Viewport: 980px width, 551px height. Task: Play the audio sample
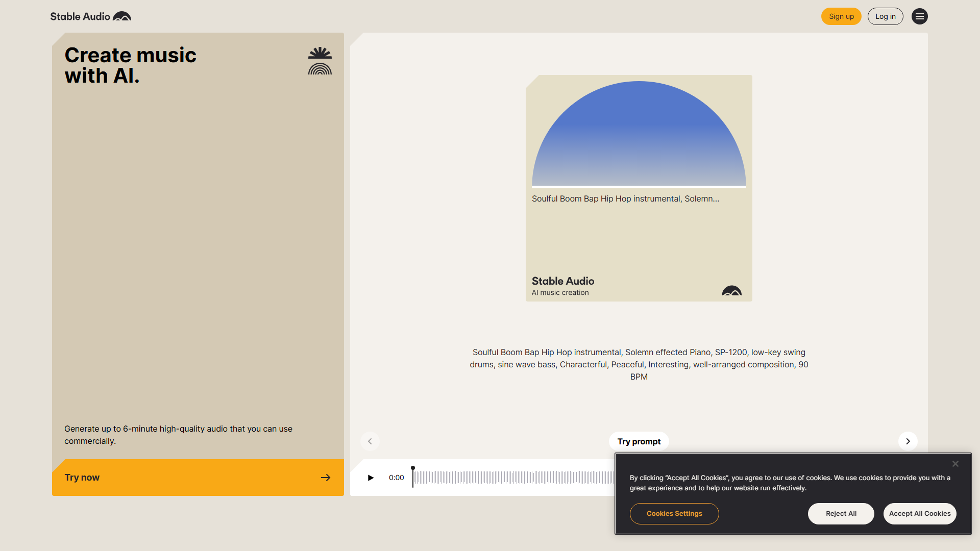(x=371, y=478)
